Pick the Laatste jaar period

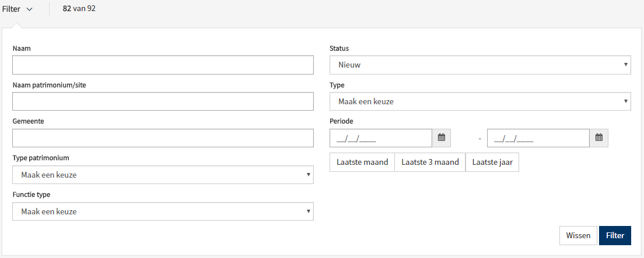point(492,162)
